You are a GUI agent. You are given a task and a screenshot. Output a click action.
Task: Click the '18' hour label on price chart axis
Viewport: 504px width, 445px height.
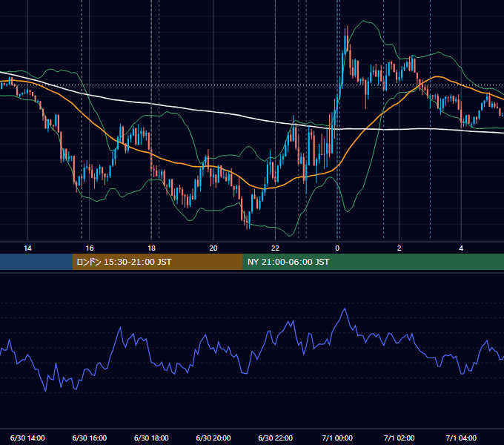pos(151,248)
